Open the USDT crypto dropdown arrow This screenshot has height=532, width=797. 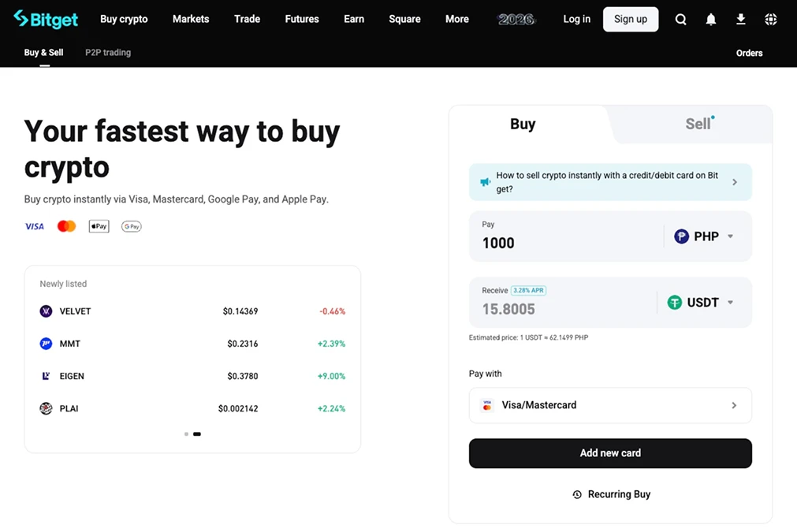coord(731,303)
